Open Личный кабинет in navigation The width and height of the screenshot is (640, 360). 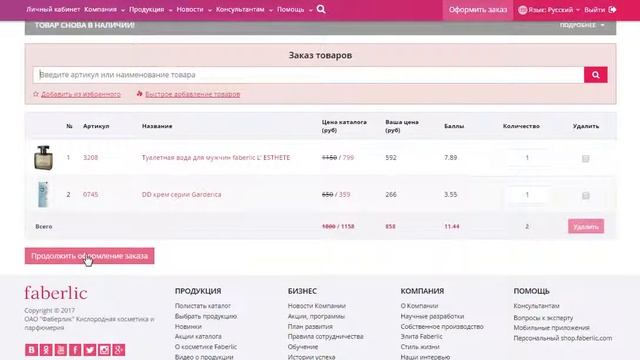pyautogui.click(x=53, y=9)
